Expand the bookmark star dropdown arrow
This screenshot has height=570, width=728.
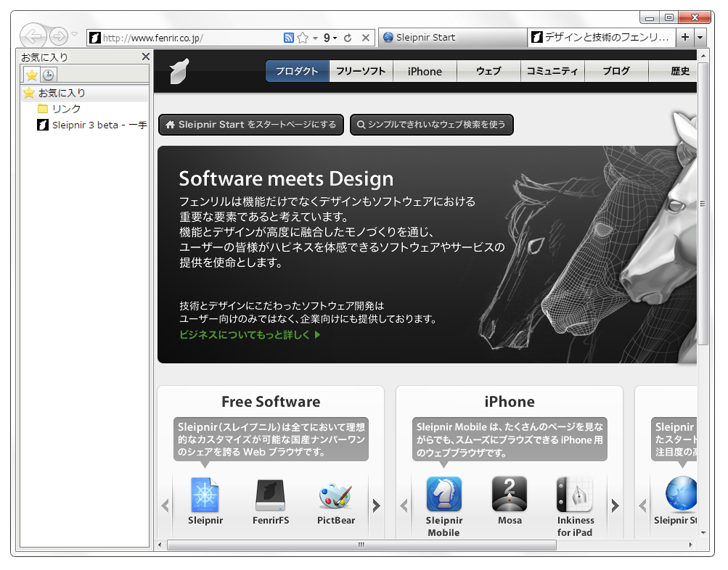click(x=315, y=38)
